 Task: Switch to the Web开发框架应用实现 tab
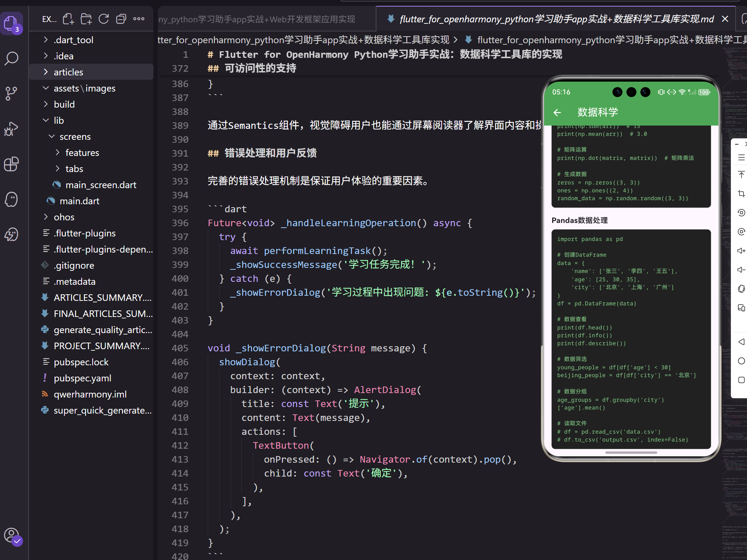click(256, 19)
